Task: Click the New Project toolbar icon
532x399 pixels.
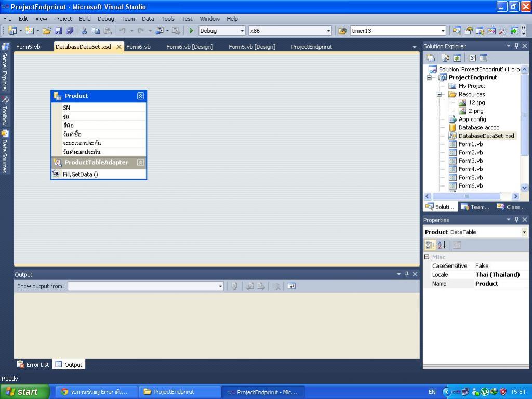Action: pyautogui.click(x=12, y=31)
